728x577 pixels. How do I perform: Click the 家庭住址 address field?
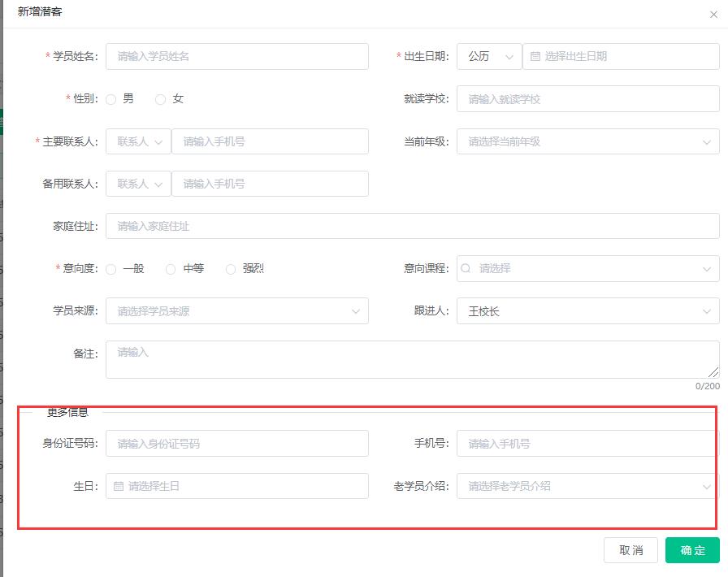pyautogui.click(x=412, y=226)
